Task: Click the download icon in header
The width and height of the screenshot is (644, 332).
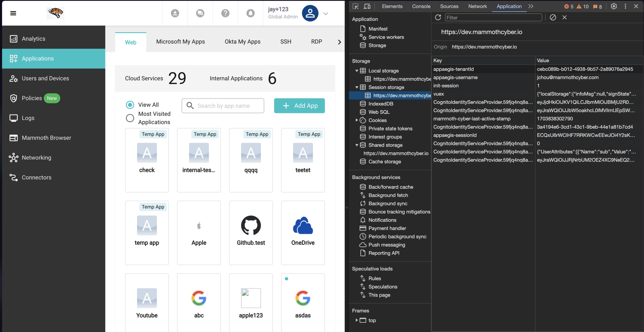Action: tap(175, 13)
